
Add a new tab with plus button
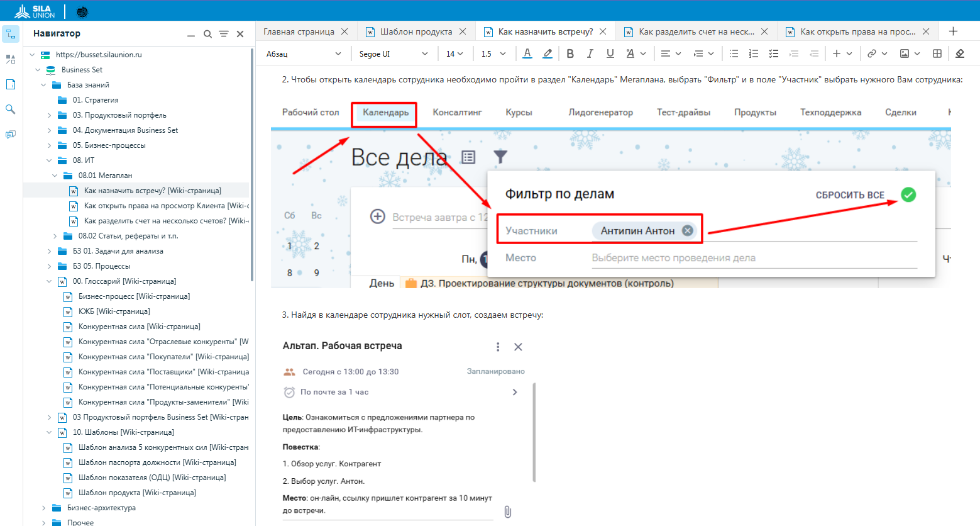tap(953, 31)
